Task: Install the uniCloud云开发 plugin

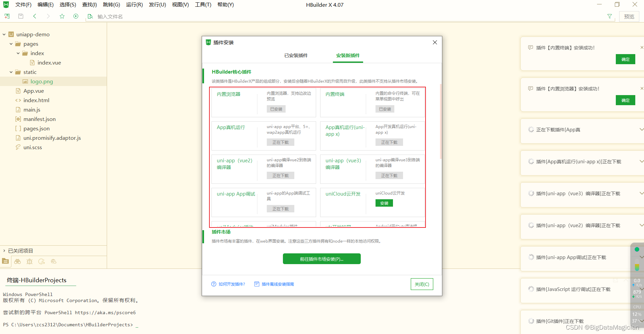Action: (x=384, y=203)
